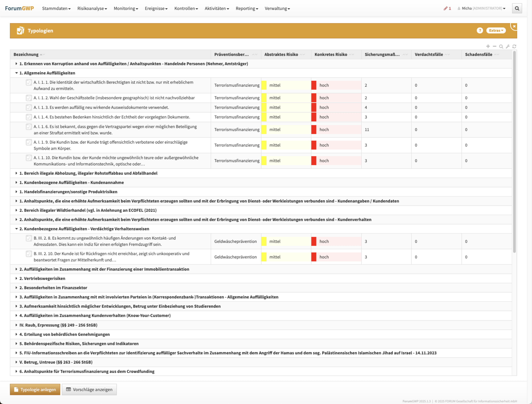532x404 pixels.
Task: Open the Extras dropdown
Action: click(x=496, y=31)
